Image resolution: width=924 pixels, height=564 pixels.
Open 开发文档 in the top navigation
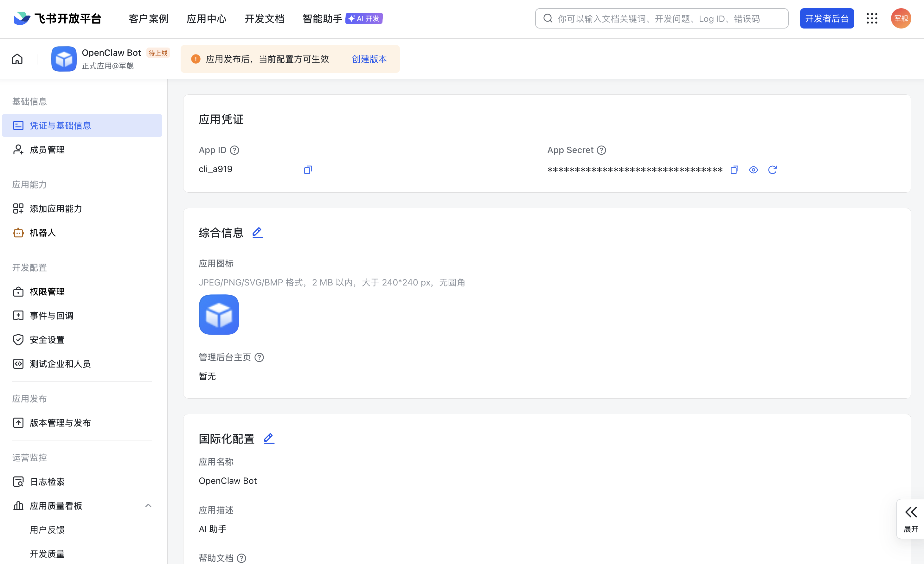coord(264,18)
